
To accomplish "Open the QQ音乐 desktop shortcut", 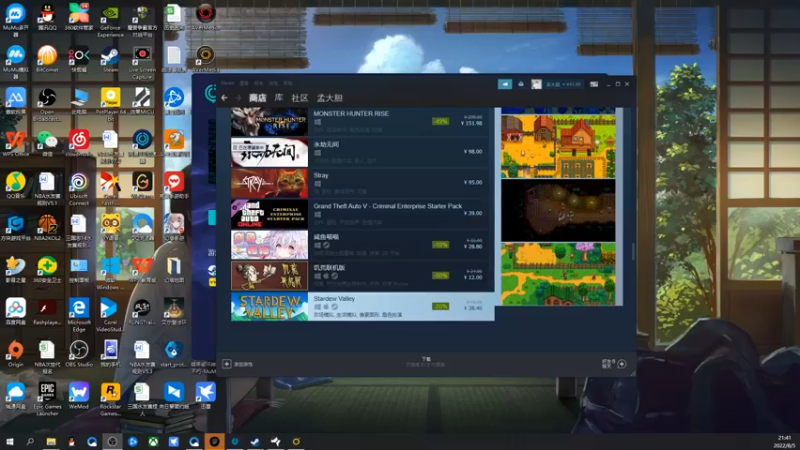I will (x=15, y=186).
